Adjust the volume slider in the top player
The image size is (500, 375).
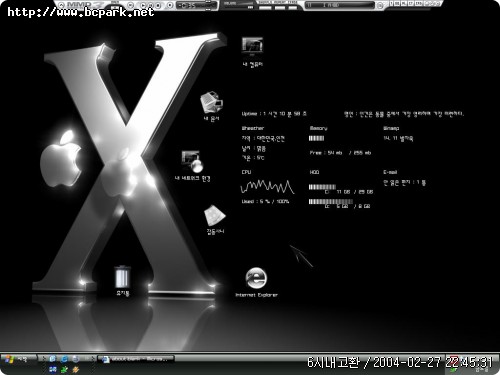[x=238, y=6]
